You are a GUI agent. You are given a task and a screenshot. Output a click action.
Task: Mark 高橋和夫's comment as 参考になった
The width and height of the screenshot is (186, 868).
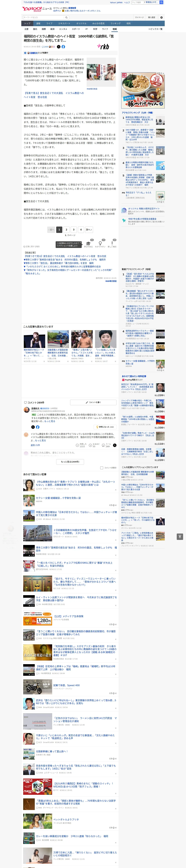(105, 427)
